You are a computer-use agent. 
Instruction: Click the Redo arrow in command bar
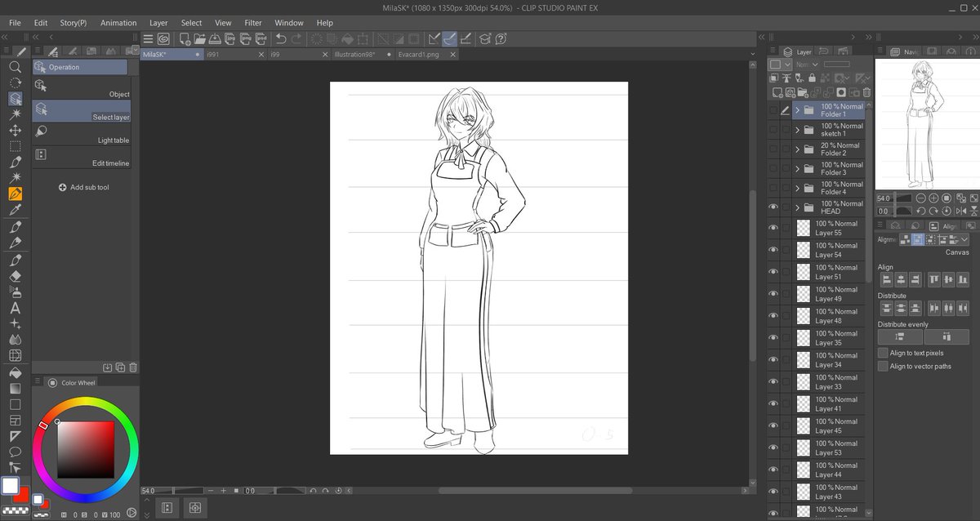pyautogui.click(x=296, y=38)
